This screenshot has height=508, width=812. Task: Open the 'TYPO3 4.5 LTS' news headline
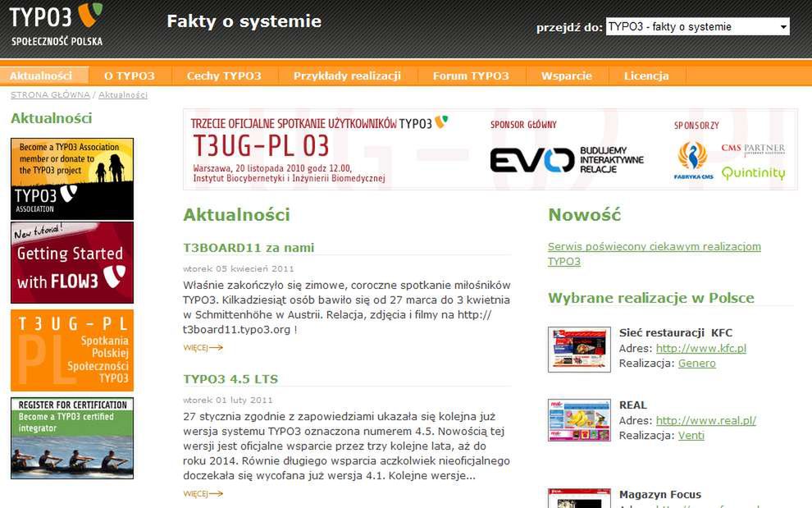(x=230, y=379)
